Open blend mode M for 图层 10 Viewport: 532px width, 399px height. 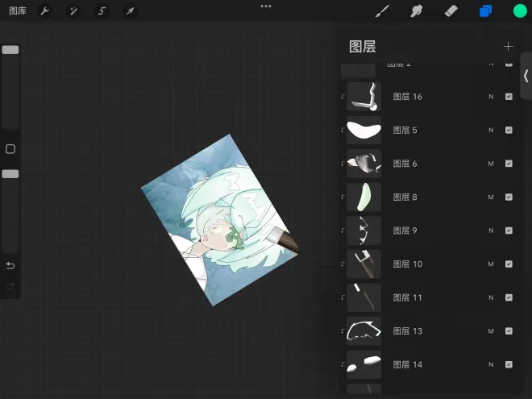tap(490, 264)
